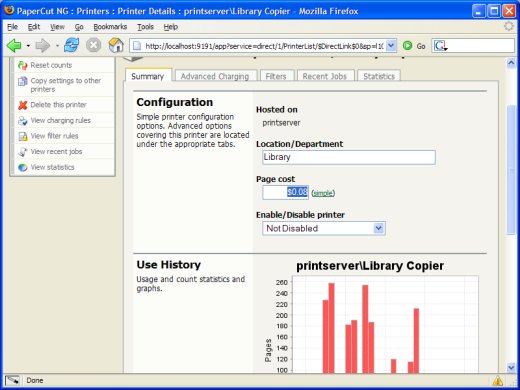This screenshot has height=390, width=520.
Task: Select the Summary tab
Action: (148, 76)
